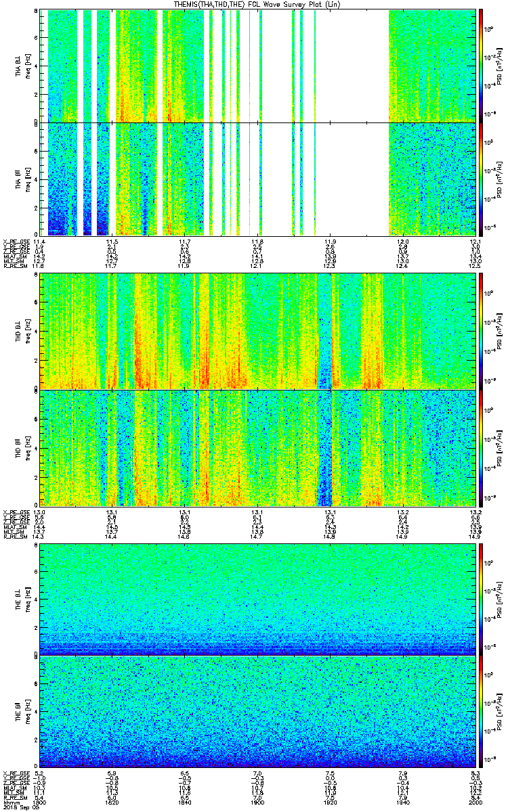Click the PSD color bar beside THE BII
The height and width of the screenshot is (812, 508).
pos(482,712)
